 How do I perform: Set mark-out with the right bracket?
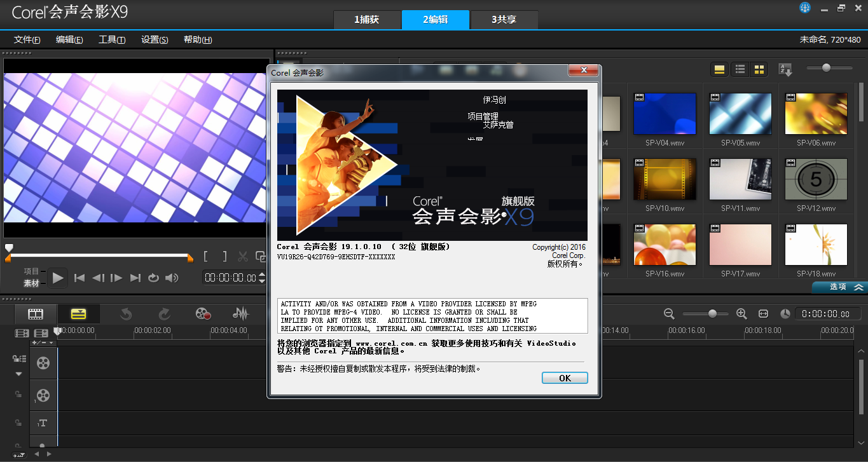224,257
